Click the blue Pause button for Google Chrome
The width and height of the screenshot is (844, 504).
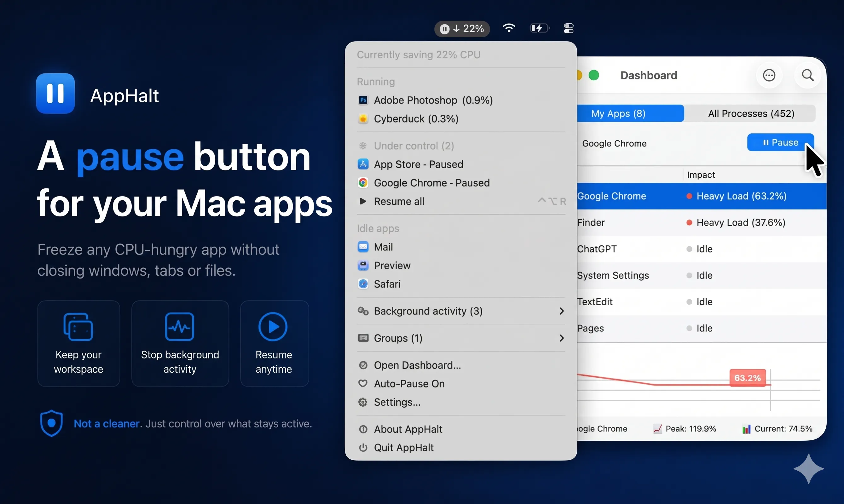pyautogui.click(x=780, y=142)
